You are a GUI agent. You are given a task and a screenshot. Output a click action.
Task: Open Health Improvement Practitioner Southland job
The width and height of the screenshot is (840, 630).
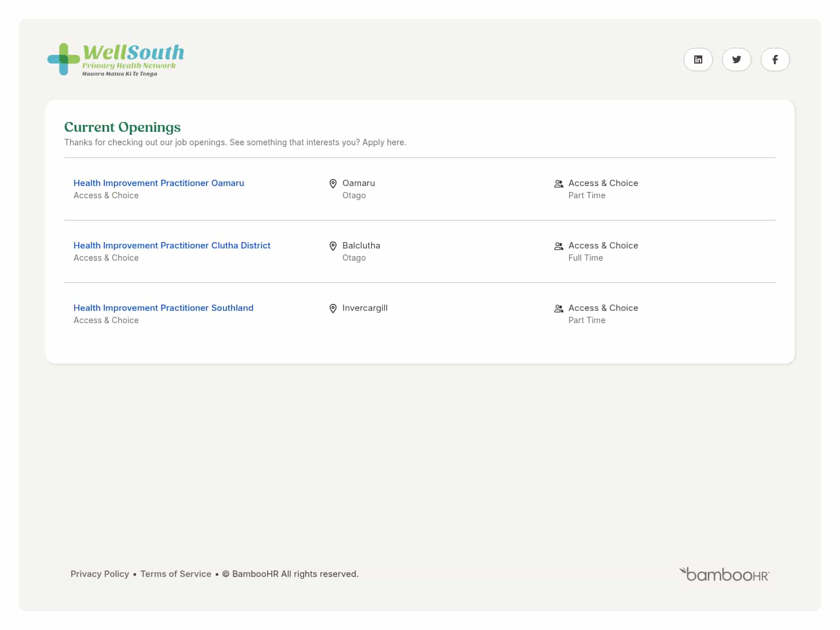[x=163, y=308]
